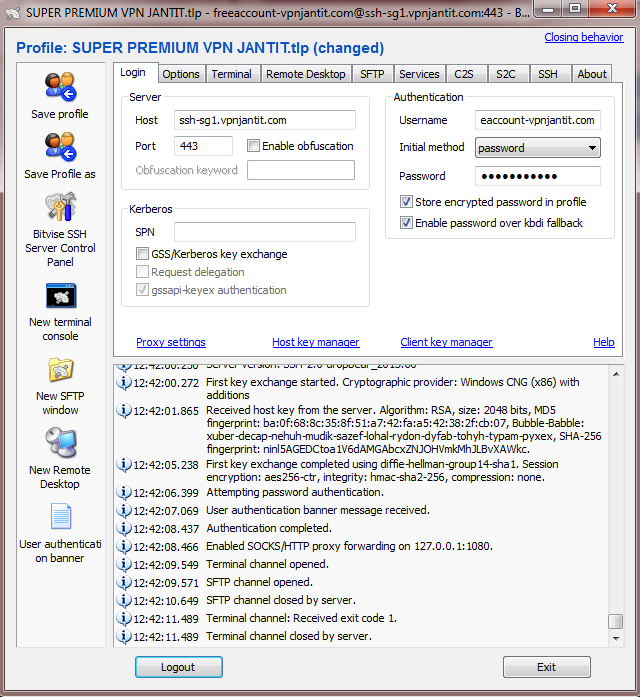Click the Bitvise app icon in title bar

pos(12,13)
